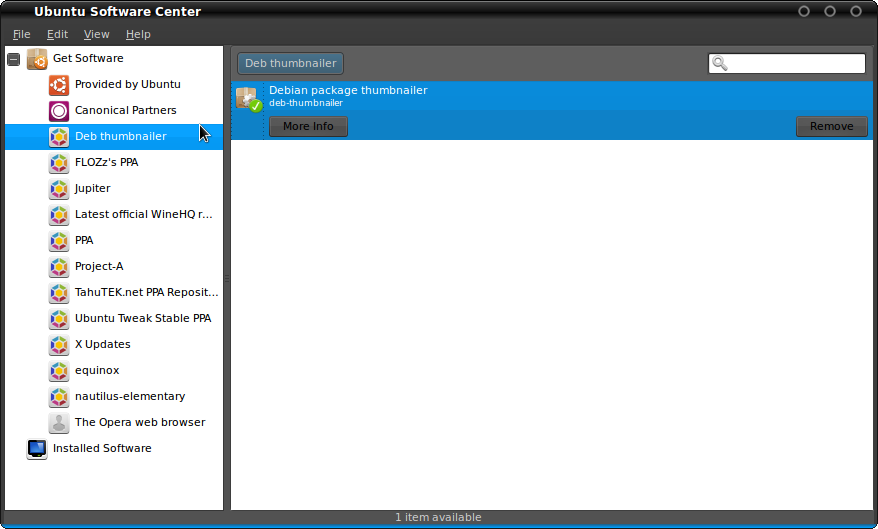
Task: Click the Deb thumbnailer breadcrumb button
Action: point(291,63)
